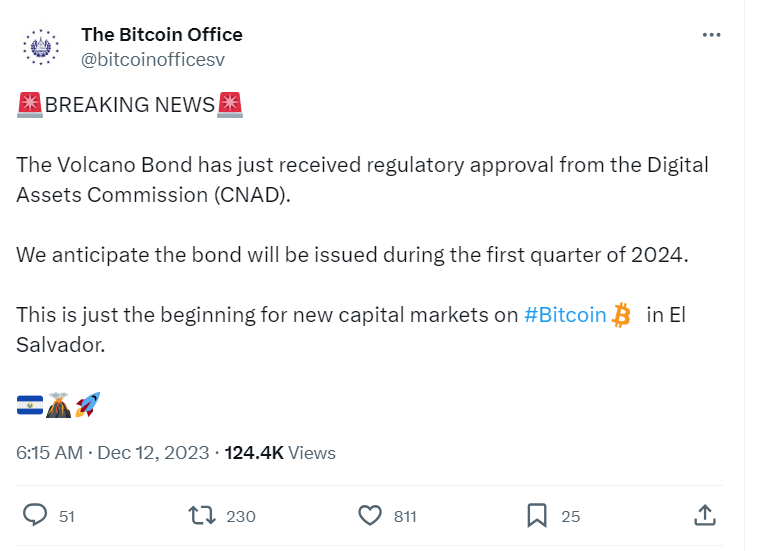Click The Bitcoin Office profile avatar
This screenshot has width=763, height=551.
pos(42,47)
